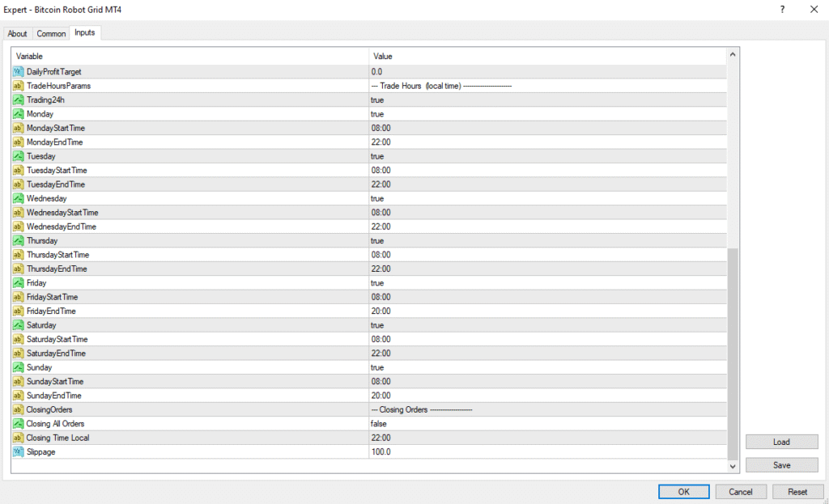The image size is (829, 504).
Task: Toggle Closing All Orders false value
Action: click(x=379, y=424)
